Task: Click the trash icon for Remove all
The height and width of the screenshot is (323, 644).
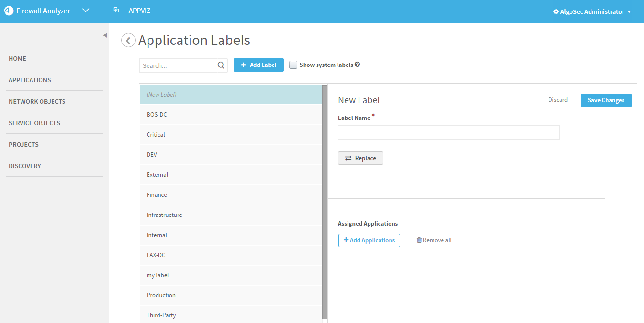Action: point(419,240)
